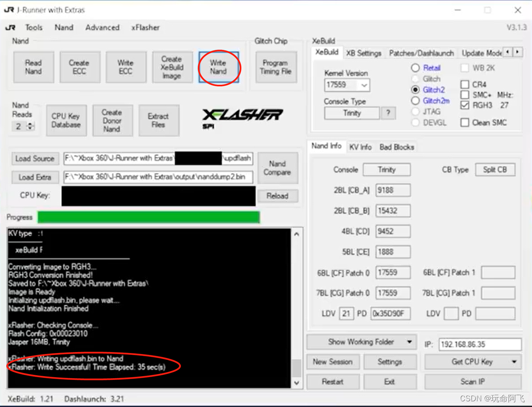Viewport: 532px width, 407px height.
Task: Click the 2BL [CB_A] value field
Action: click(x=393, y=190)
